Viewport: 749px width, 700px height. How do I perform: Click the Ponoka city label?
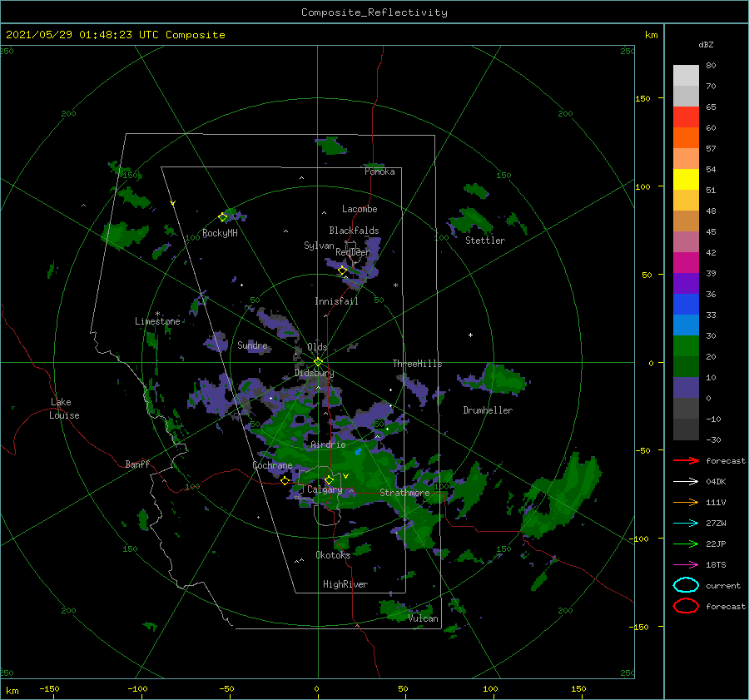tap(379, 171)
